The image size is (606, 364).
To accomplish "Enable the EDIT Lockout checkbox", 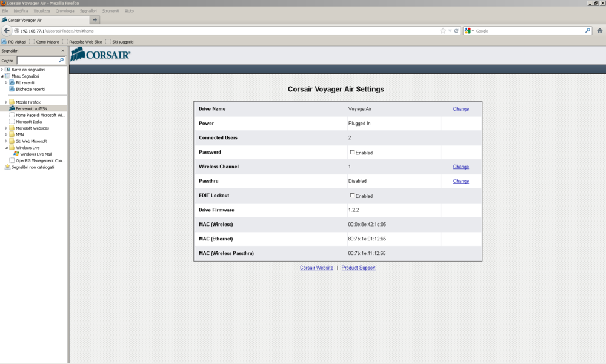I will click(x=351, y=196).
